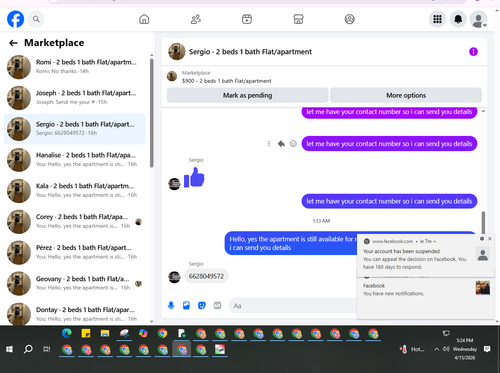
Task: Click the scroll-up arrow of chat area
Action: pos(483,111)
